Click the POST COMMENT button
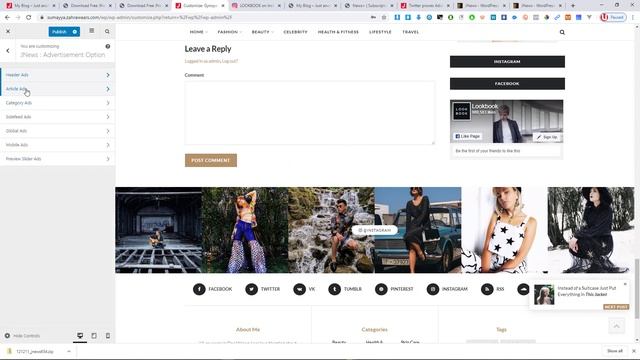 click(x=211, y=160)
